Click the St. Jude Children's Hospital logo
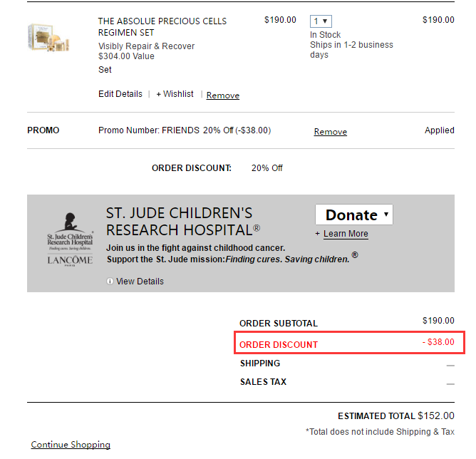Image resolution: width=476 pixels, height=459 pixels. 70,232
